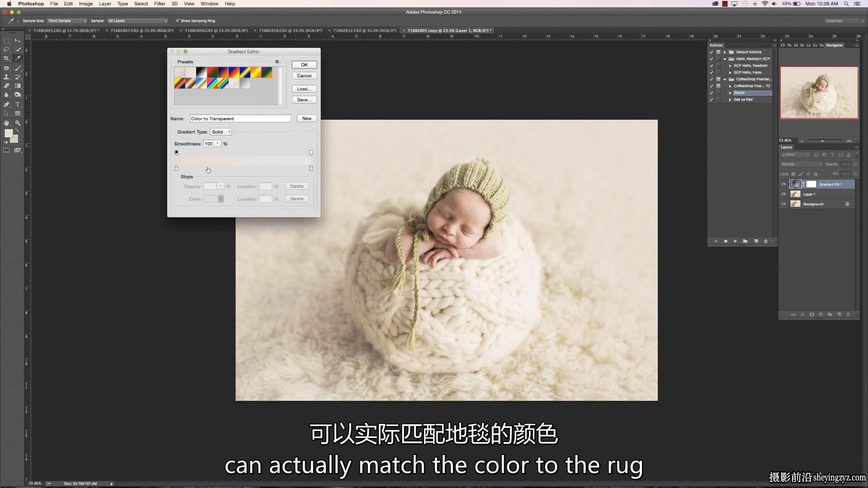868x488 pixels.
Task: Toggle checkmark for Studio action
Action: [712, 93]
